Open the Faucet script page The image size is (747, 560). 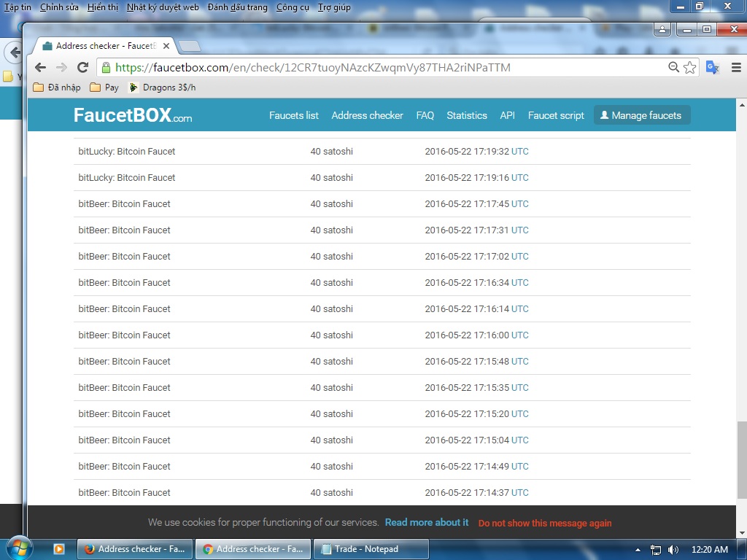click(556, 115)
